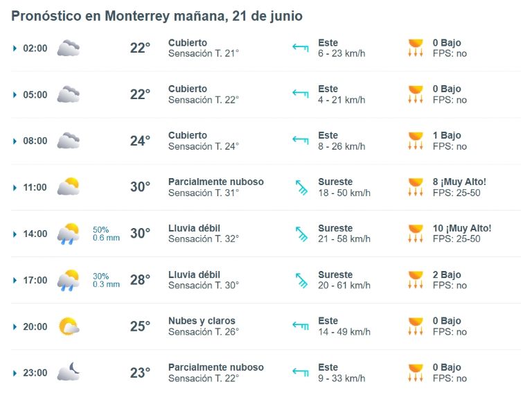Click the moon and cloud icon at 23:00
Viewport: 532px width, 393px height.
pyautogui.click(x=68, y=372)
